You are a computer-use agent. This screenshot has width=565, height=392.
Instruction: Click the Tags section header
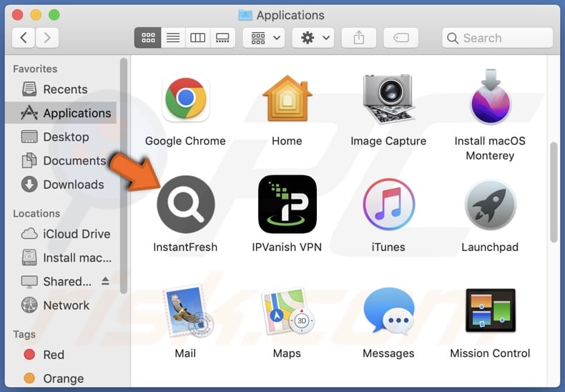[x=24, y=334]
